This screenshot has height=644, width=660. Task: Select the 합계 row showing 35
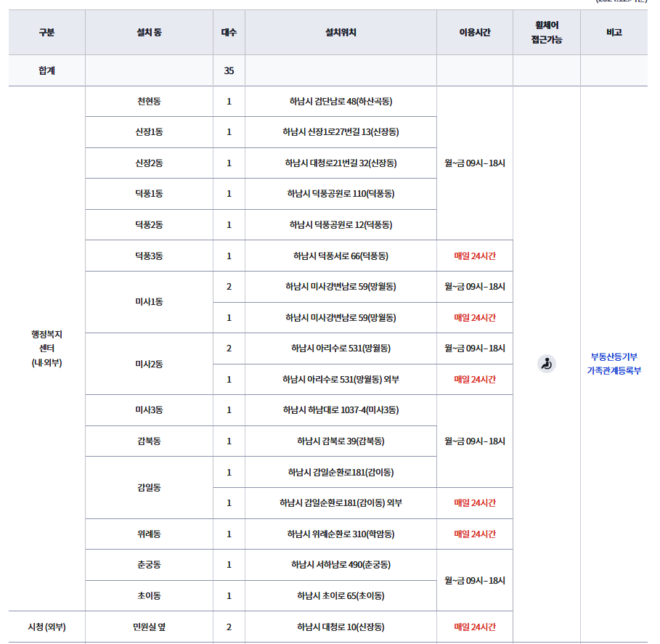click(46, 68)
